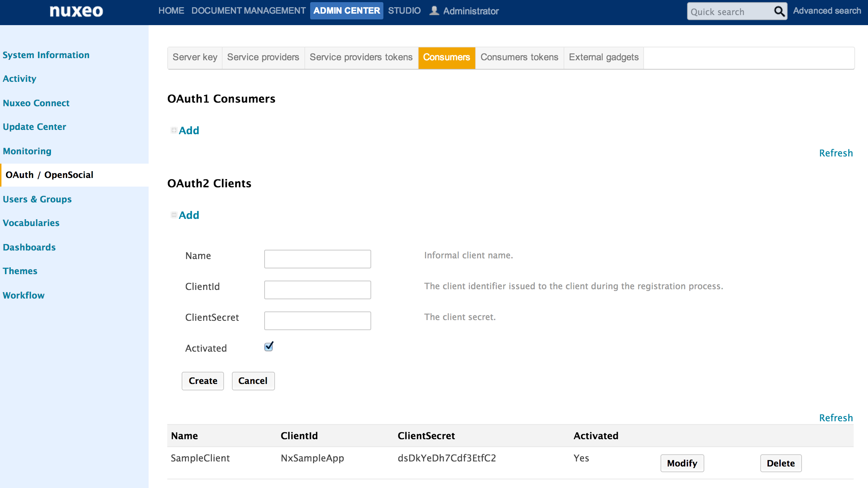This screenshot has height=488, width=868.
Task: Click the SampleClient name cell
Action: (x=200, y=458)
